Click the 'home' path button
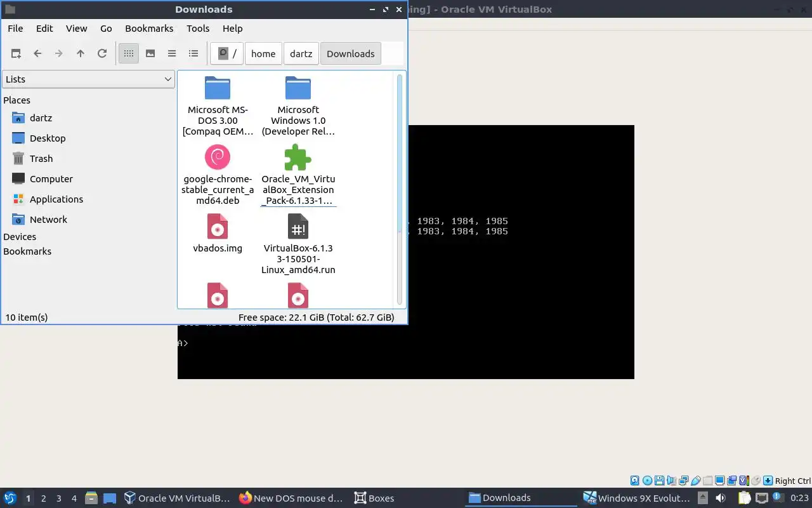This screenshot has height=508, width=812. [x=263, y=54]
